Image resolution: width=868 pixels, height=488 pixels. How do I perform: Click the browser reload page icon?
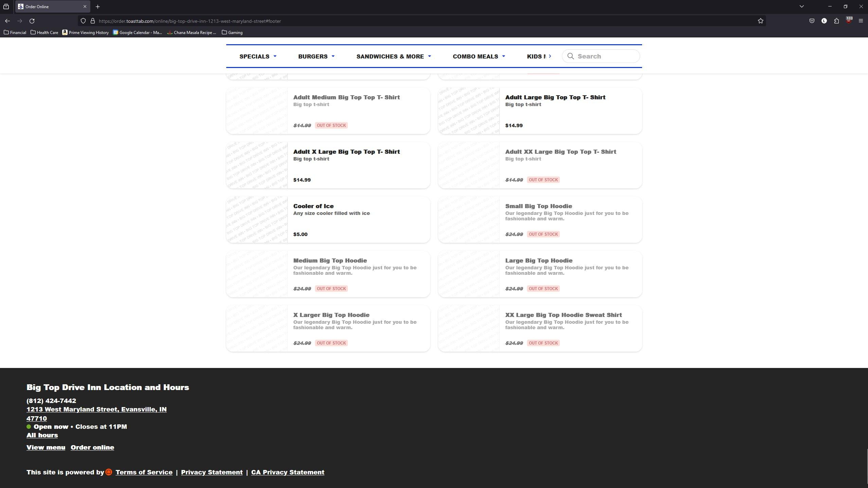pyautogui.click(x=32, y=21)
